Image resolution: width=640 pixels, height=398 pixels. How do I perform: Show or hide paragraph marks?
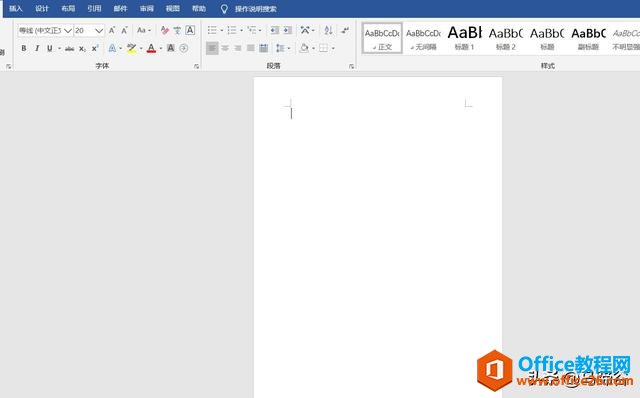tap(345, 30)
